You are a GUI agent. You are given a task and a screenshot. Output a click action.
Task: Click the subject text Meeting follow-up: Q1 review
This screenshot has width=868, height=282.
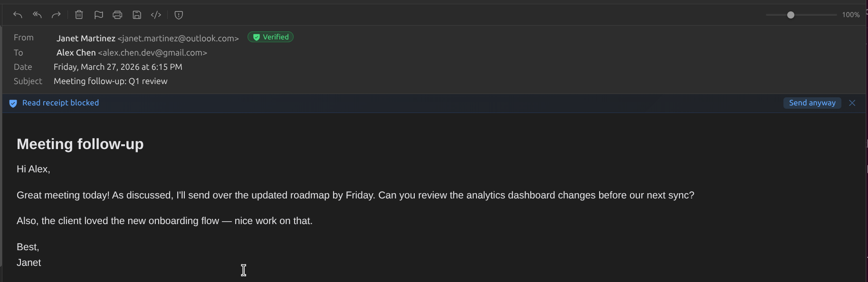[x=110, y=81]
